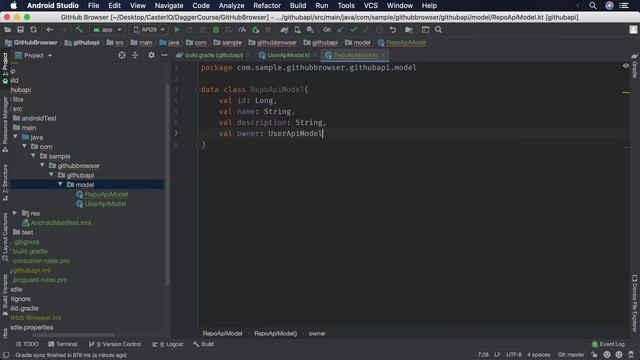This screenshot has width=640, height=360.
Task: Open the Build menu
Action: [298, 6]
